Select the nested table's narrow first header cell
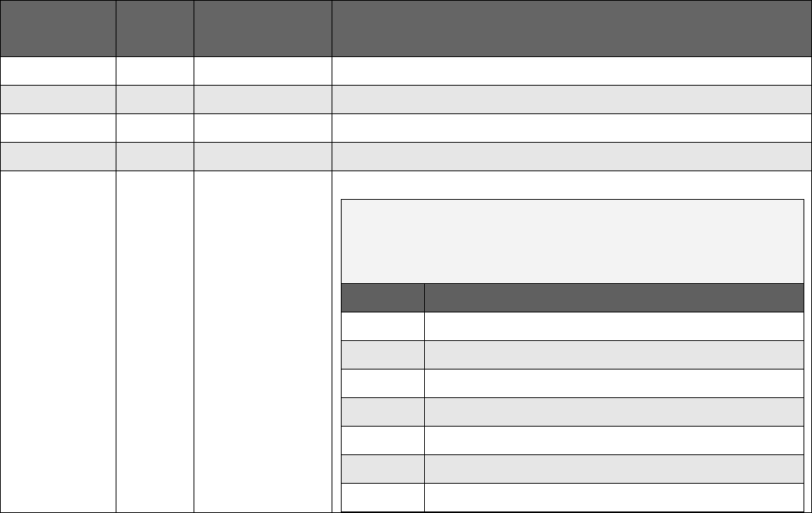The image size is (812, 513). point(382,298)
